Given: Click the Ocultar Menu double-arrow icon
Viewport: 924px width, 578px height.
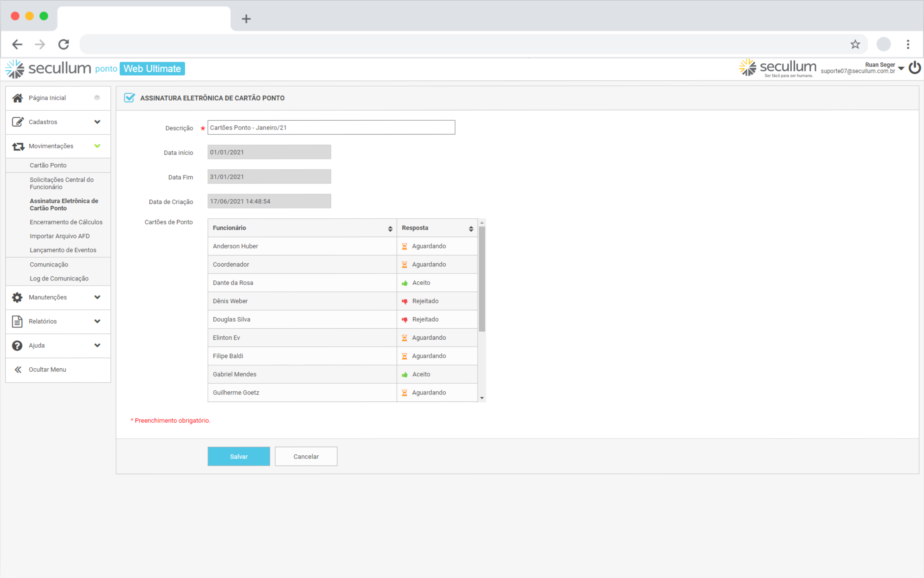Looking at the screenshot, I should [18, 370].
